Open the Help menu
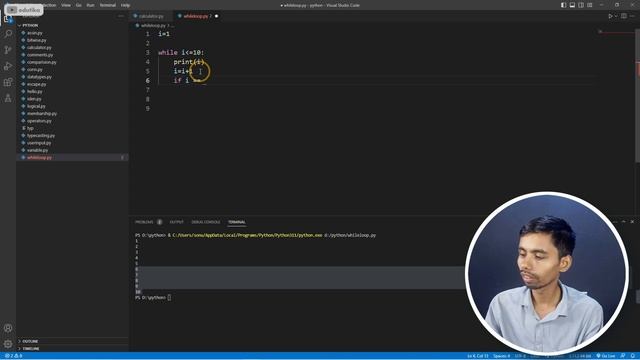Screen dimensions: 640x360 pos(125,5)
